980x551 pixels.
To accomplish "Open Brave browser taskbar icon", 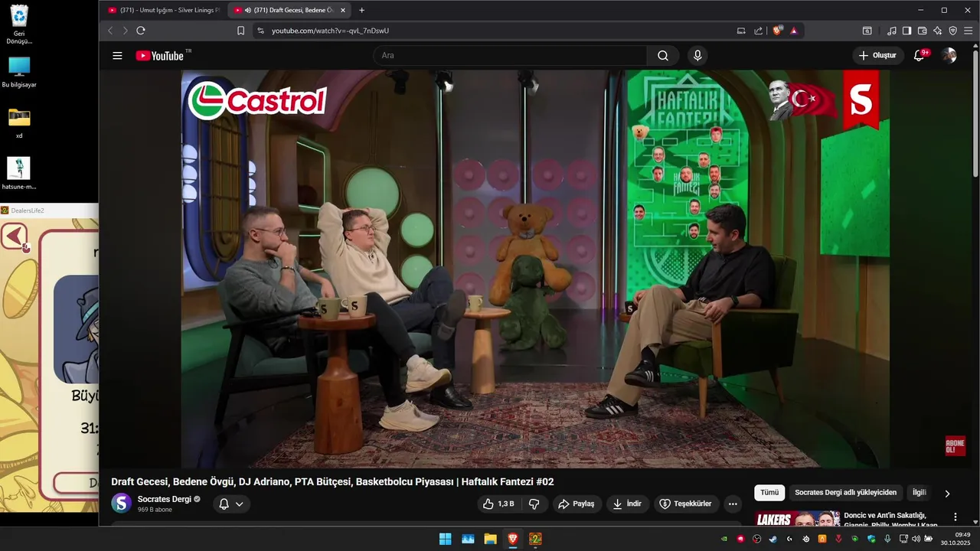I will [513, 539].
